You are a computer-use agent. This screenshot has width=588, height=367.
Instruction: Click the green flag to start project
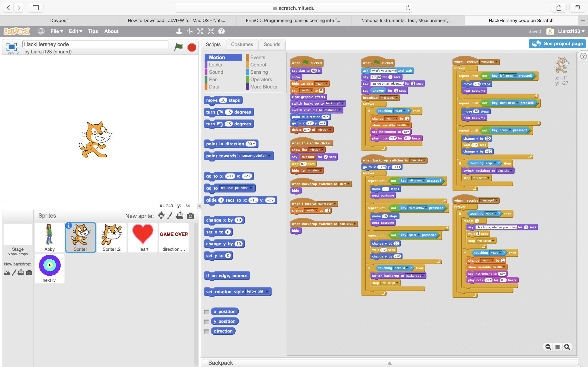(178, 47)
